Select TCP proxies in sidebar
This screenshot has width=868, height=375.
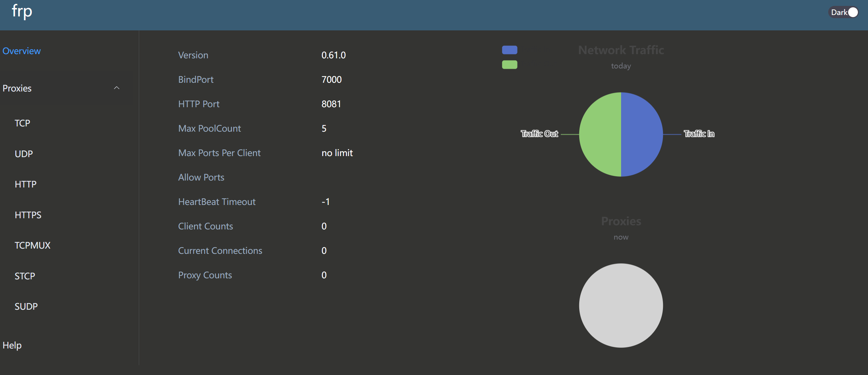pos(22,123)
